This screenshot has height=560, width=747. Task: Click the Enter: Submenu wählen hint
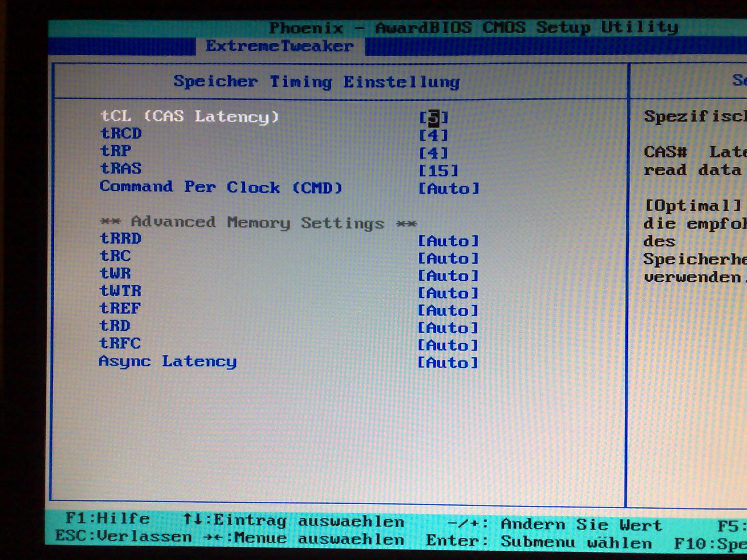click(x=539, y=542)
